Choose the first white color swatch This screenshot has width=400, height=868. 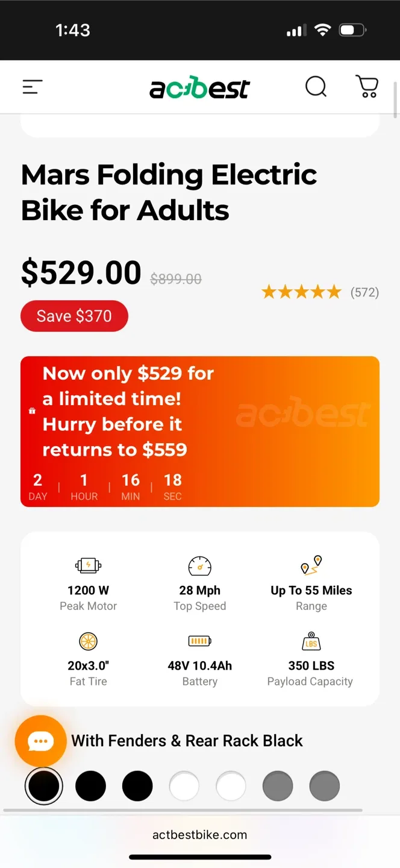tap(184, 787)
